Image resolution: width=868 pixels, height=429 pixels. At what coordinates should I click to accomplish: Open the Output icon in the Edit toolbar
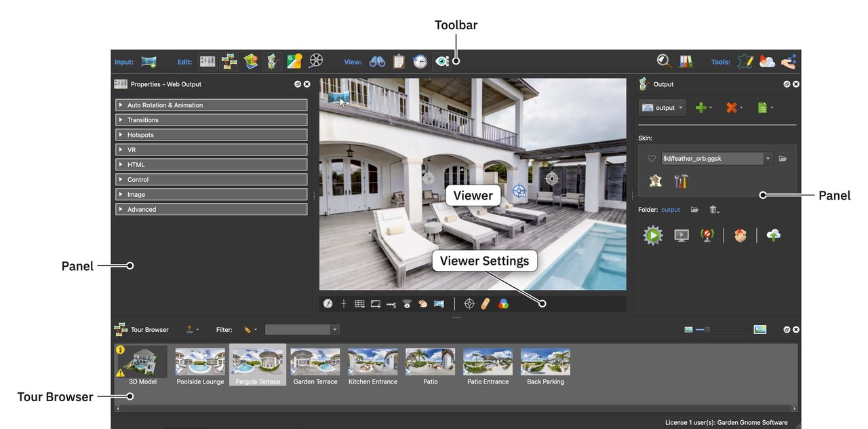coord(272,62)
